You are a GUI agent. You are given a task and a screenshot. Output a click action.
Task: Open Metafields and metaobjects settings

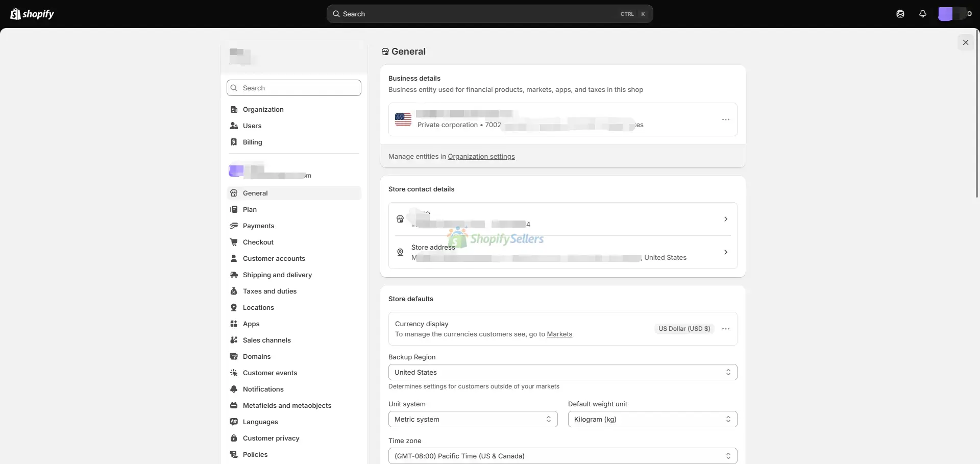click(294, 405)
